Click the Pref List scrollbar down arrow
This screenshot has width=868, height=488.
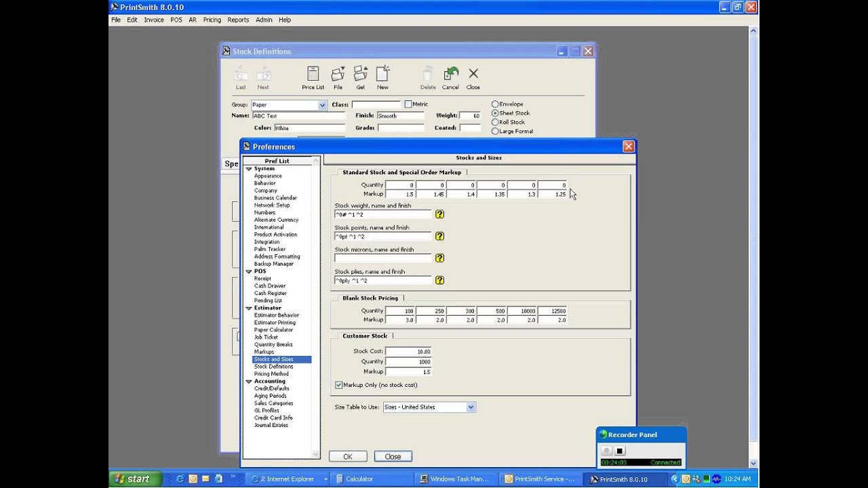tap(315, 454)
